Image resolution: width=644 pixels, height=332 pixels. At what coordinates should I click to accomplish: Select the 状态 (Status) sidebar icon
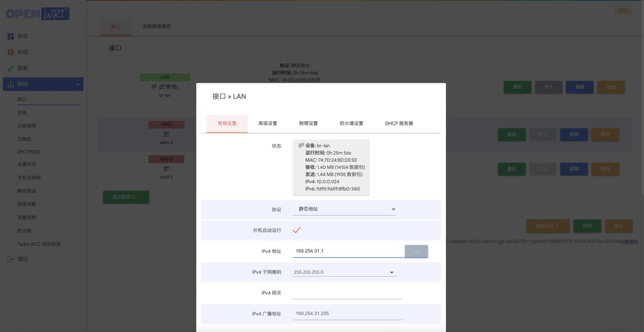[x=10, y=36]
